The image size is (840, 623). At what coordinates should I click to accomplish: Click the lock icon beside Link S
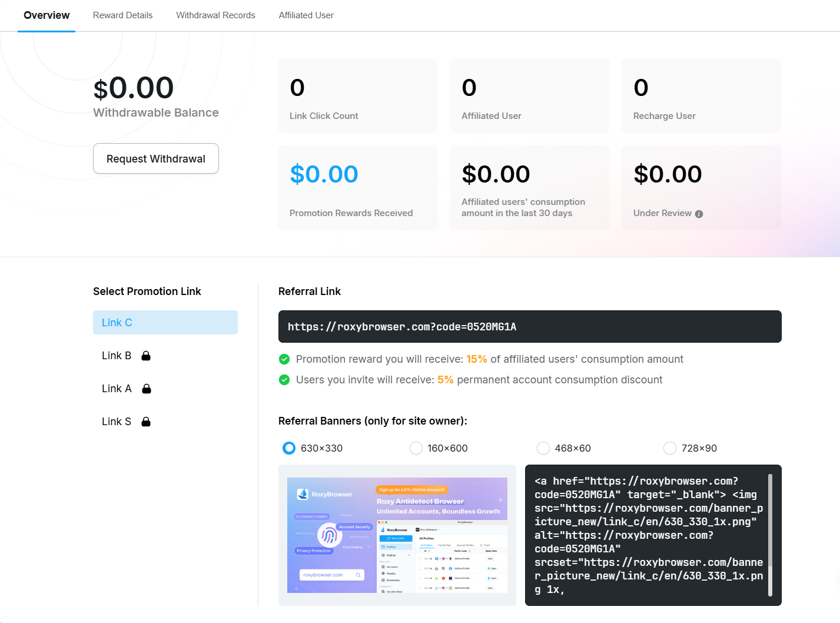click(x=146, y=422)
